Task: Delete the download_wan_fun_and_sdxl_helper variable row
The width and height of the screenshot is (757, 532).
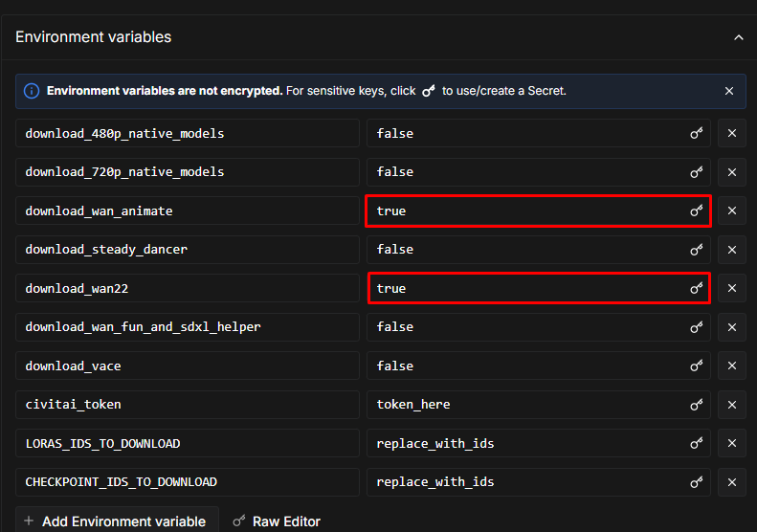Action: pyautogui.click(x=732, y=327)
